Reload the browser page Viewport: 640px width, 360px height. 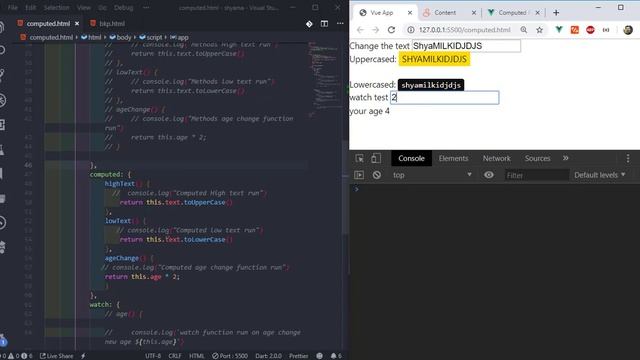coord(391,30)
